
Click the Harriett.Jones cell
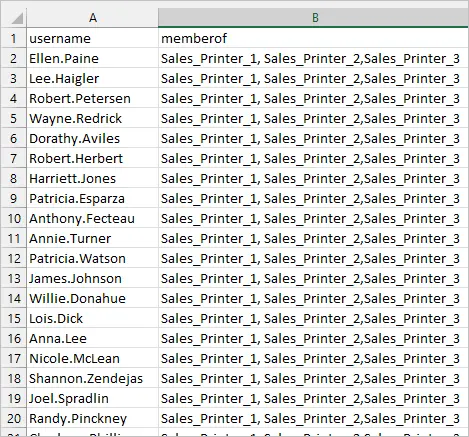pos(93,178)
